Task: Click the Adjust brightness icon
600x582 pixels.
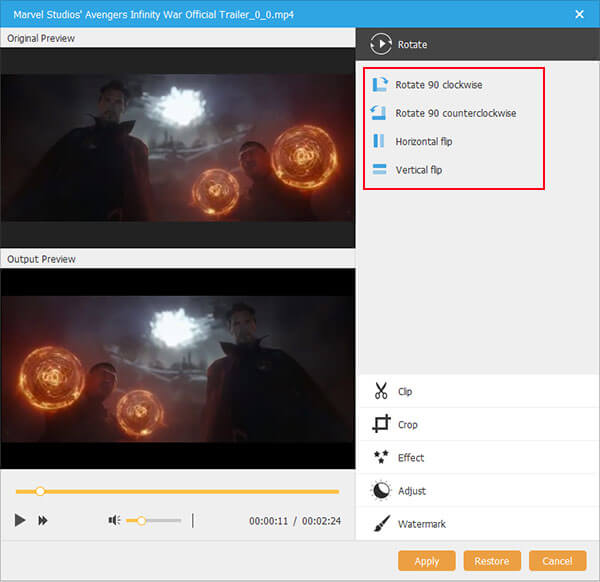Action: 381,490
